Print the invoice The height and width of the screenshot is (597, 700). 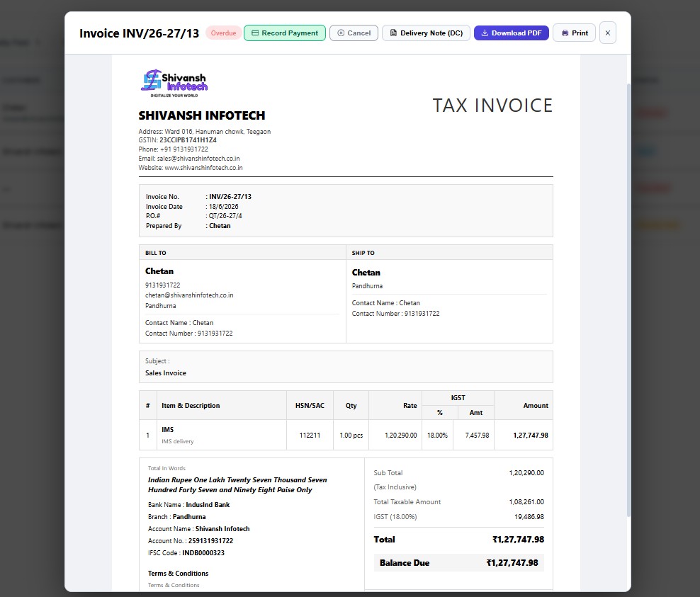[x=574, y=33]
